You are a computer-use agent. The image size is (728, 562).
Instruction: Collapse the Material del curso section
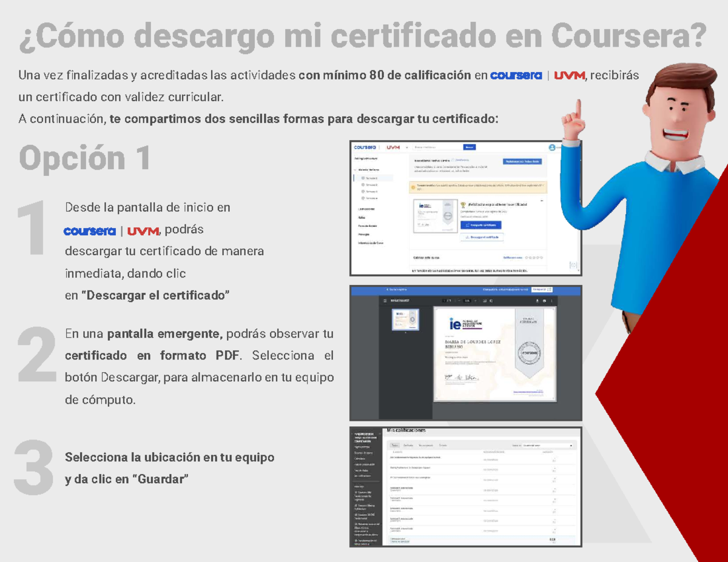[354, 170]
